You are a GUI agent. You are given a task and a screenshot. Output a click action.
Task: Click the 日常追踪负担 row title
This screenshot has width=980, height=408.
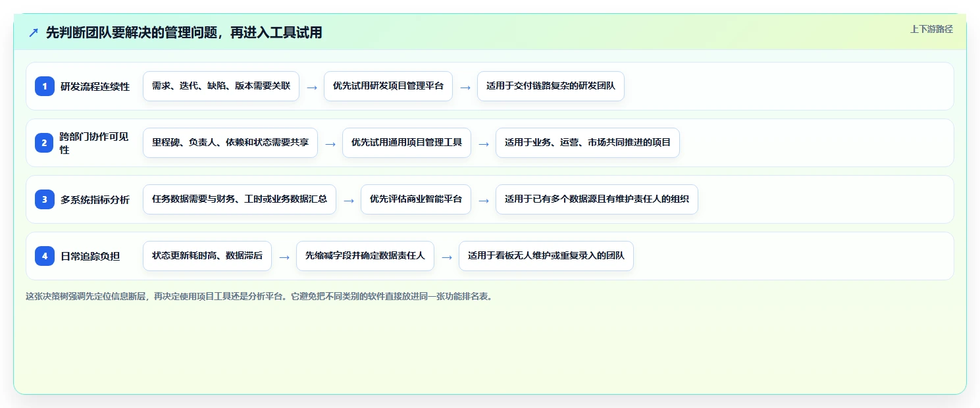click(x=90, y=256)
